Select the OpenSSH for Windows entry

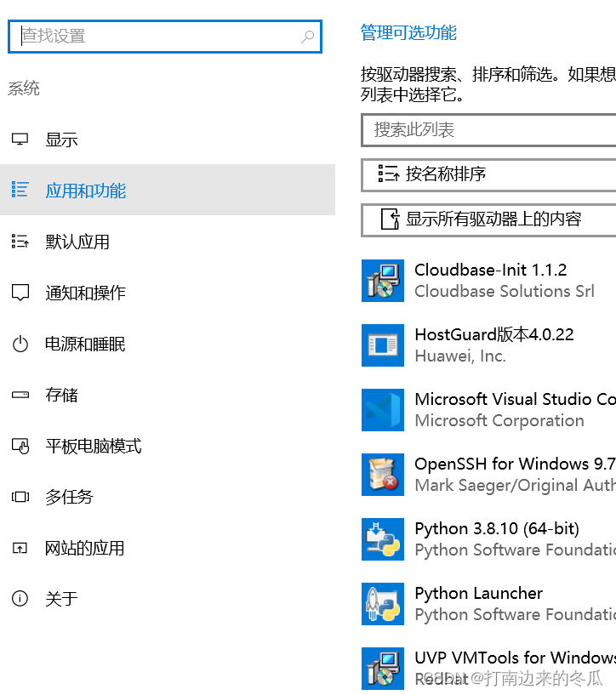489,475
